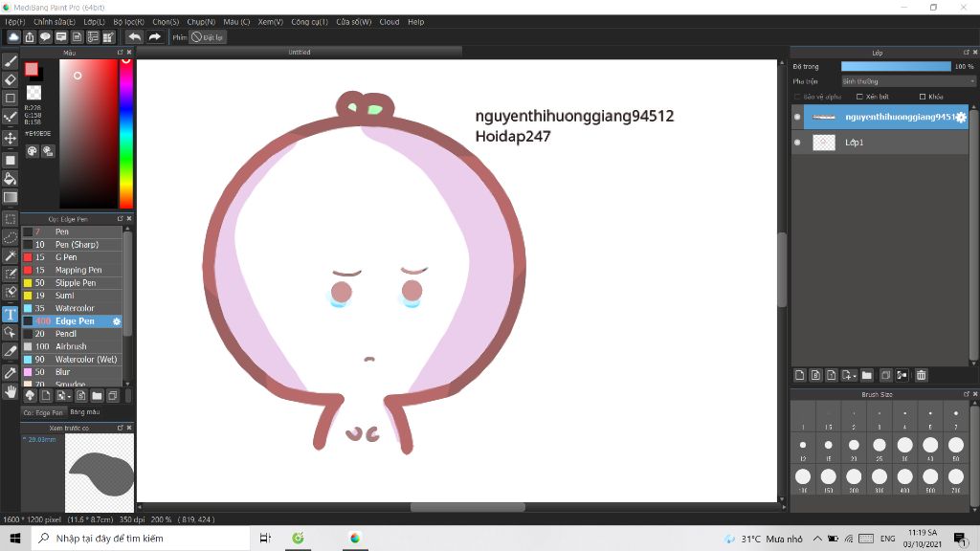Click the rainbow hue slider bar
The height and width of the screenshot is (551, 980).
click(x=126, y=134)
